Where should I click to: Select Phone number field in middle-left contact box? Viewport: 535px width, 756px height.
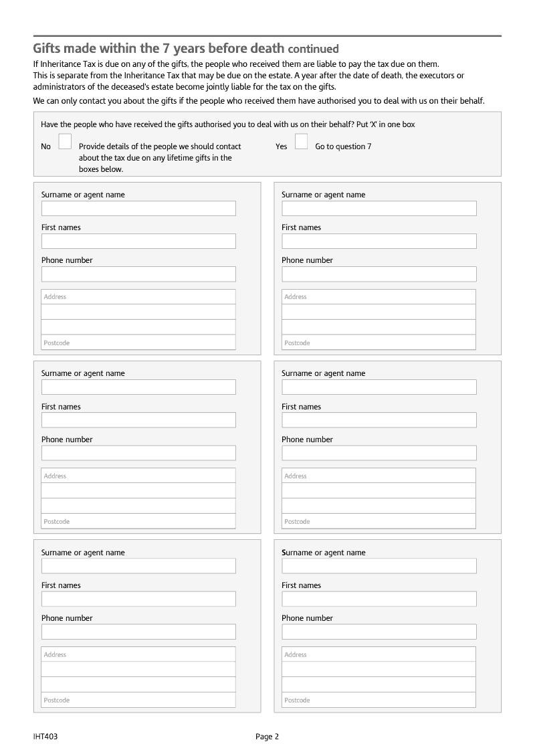pyautogui.click(x=139, y=453)
